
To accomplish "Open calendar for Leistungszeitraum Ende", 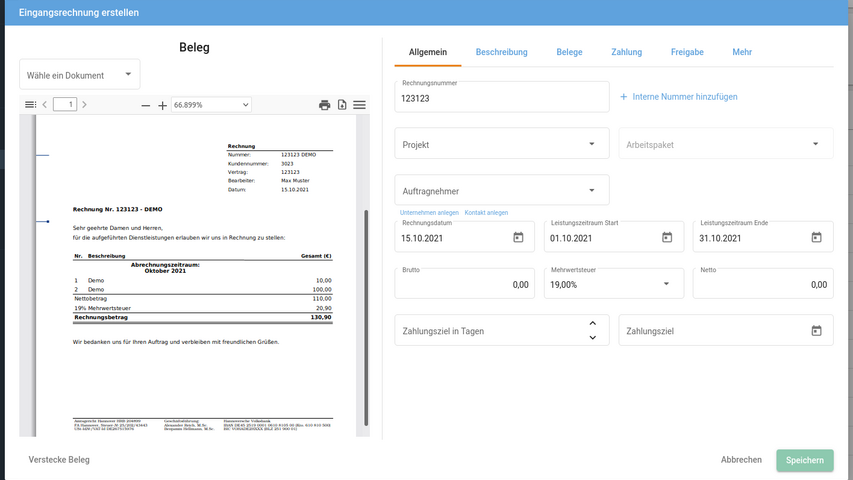I will point(816,237).
